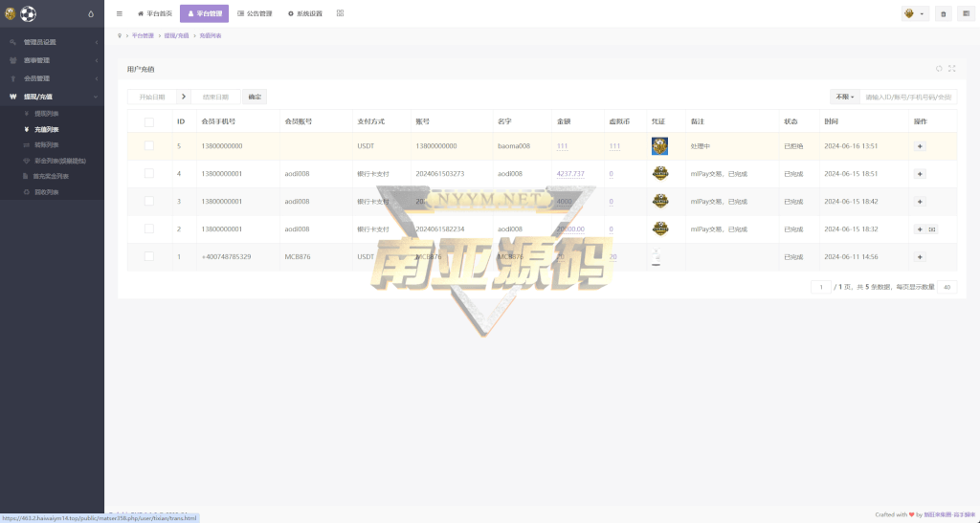Screen dimensions: 980x523
Task: Click the water drop theme icon in sidebar header
Action: 91,13
